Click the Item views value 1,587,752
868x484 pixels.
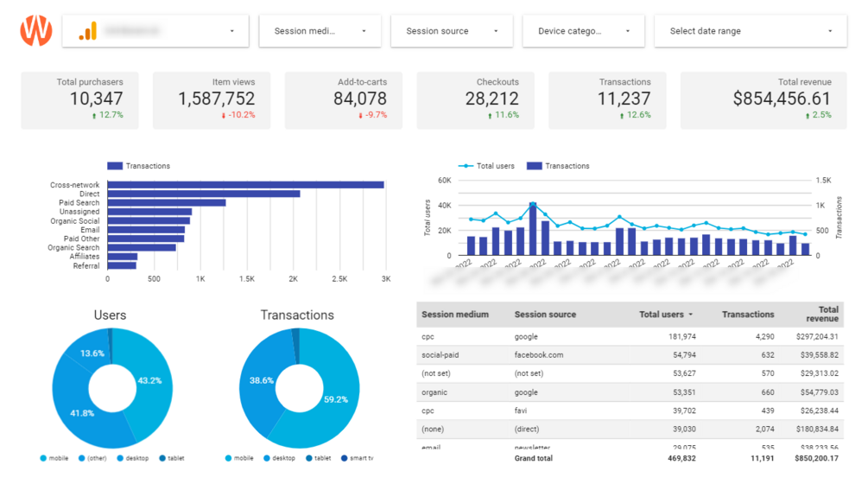(x=217, y=99)
